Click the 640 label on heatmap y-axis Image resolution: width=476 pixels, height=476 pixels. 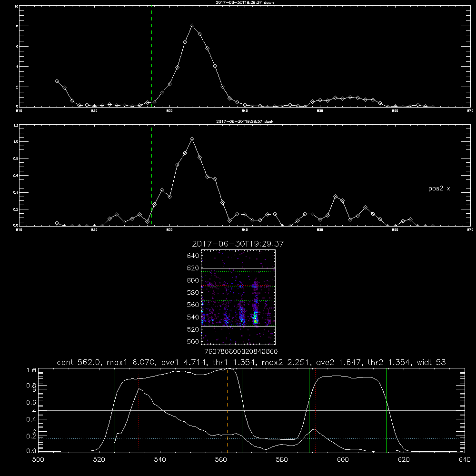click(193, 256)
